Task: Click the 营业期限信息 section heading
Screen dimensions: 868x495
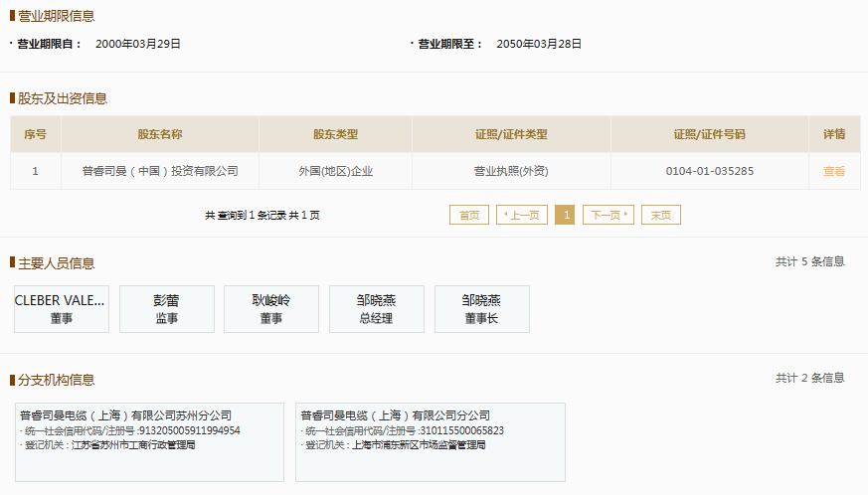Action: [x=57, y=16]
